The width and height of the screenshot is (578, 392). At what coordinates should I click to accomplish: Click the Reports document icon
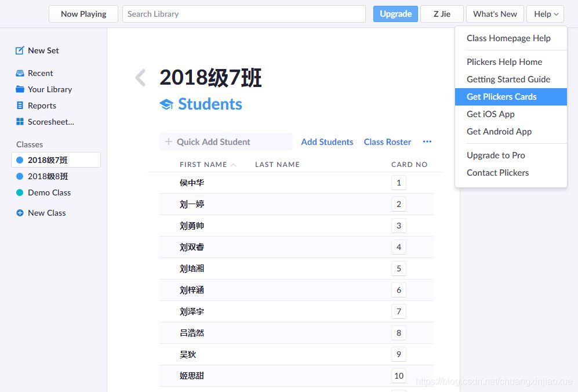click(20, 106)
